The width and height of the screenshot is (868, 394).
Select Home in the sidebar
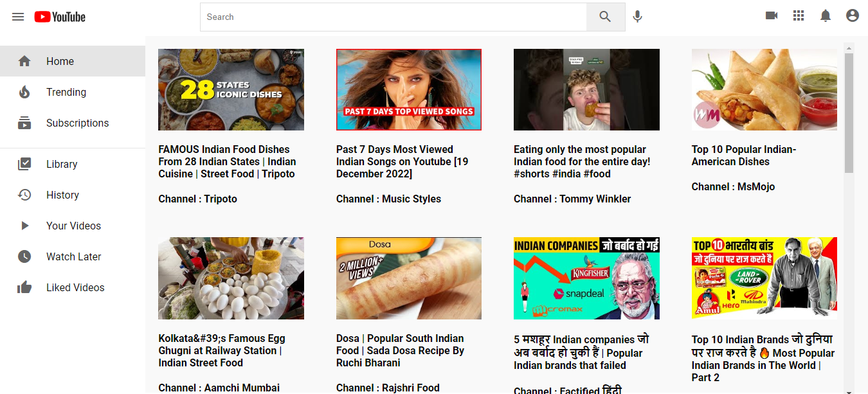[73, 61]
